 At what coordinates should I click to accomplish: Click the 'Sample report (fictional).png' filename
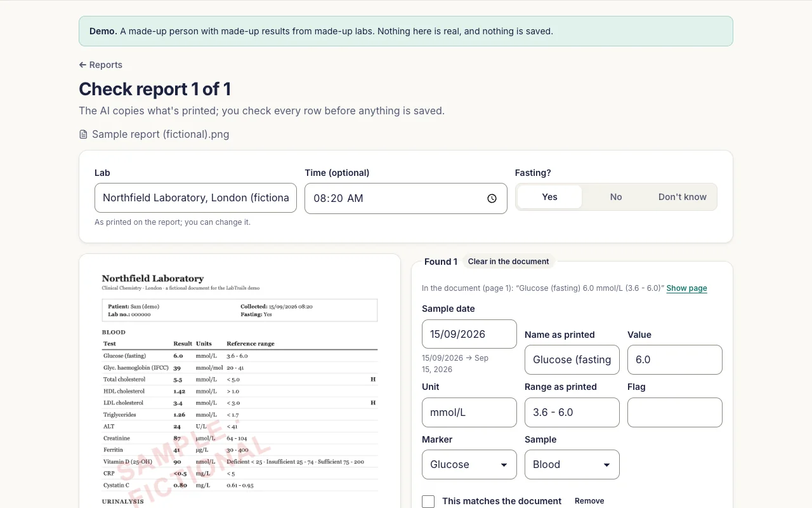pos(160,135)
